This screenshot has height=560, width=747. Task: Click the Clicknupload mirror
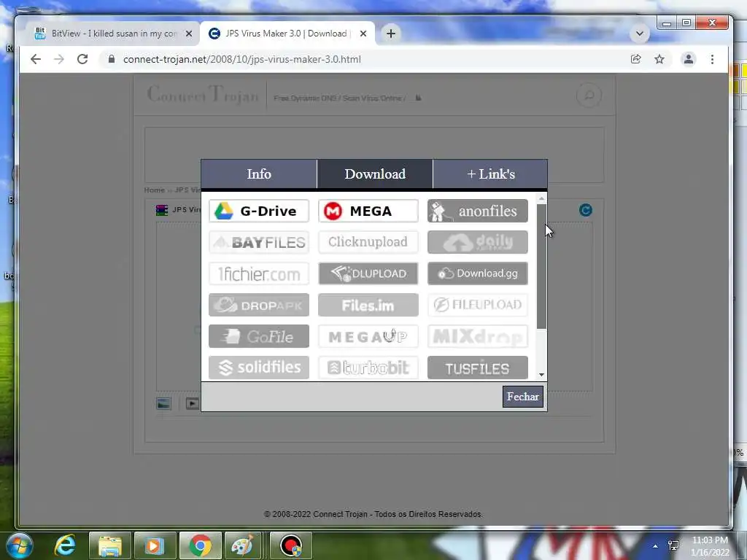point(368,242)
